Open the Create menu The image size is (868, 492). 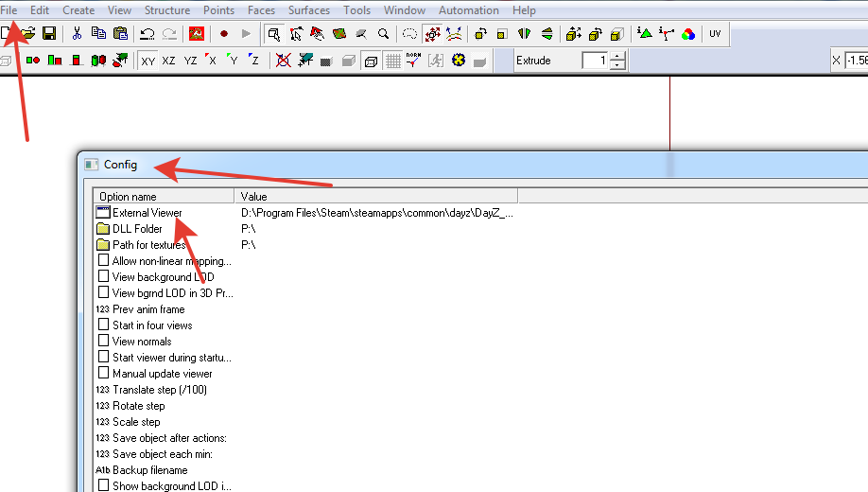(x=78, y=10)
